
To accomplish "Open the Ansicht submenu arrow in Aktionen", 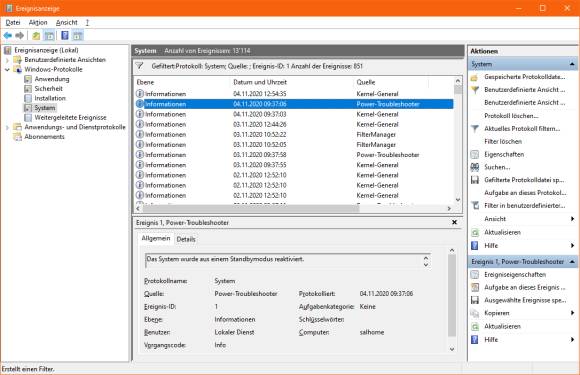I will [x=572, y=219].
